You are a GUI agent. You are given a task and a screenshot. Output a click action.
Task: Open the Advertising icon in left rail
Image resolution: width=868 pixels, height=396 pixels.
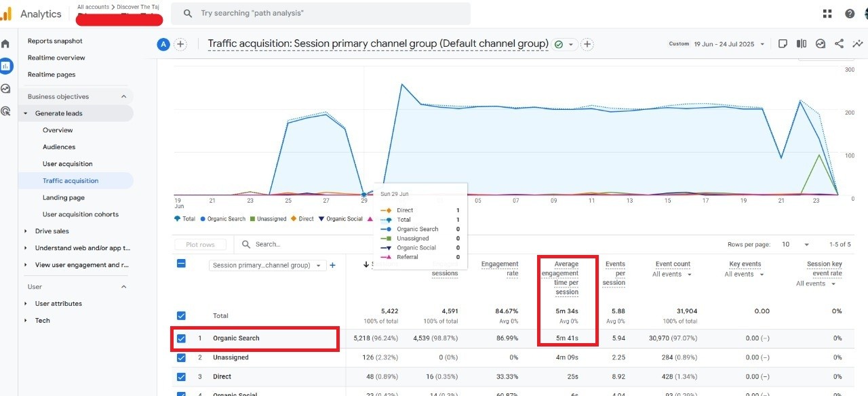click(6, 111)
